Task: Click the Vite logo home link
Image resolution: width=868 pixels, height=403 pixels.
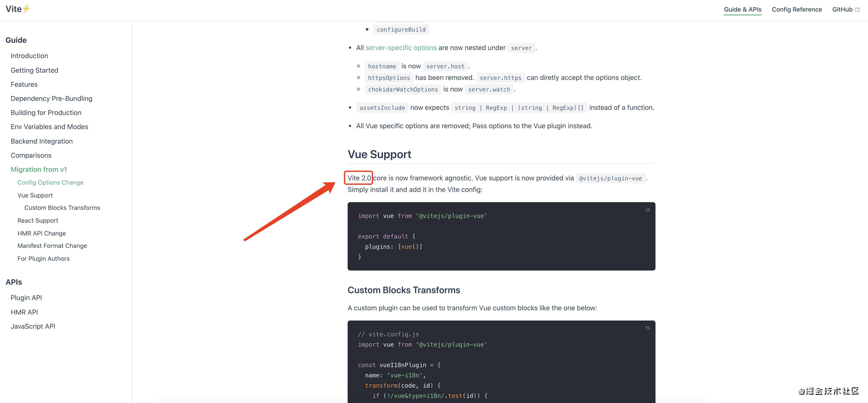Action: coord(18,9)
